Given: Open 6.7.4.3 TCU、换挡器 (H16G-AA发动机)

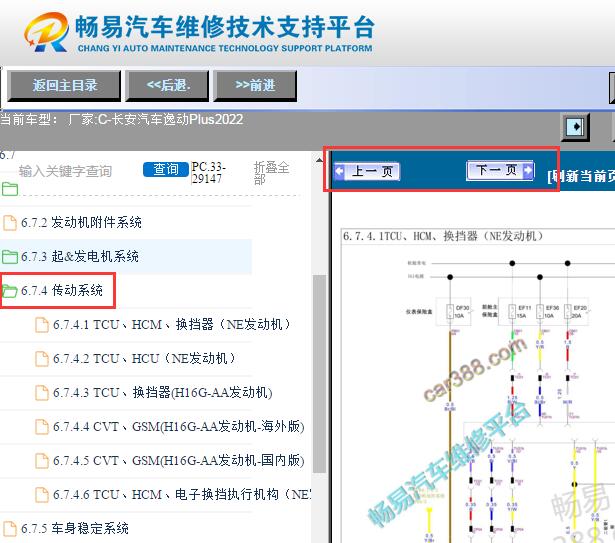Looking at the screenshot, I should click(x=163, y=392).
